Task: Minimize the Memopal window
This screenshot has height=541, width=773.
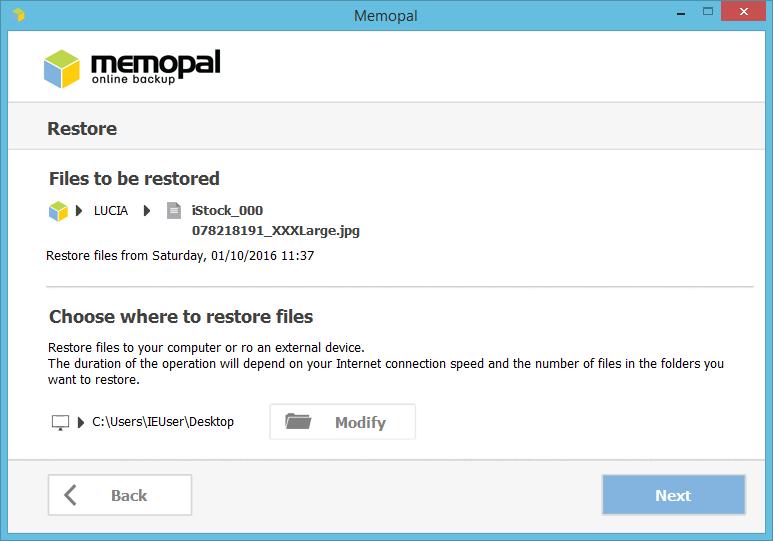Action: [x=681, y=12]
